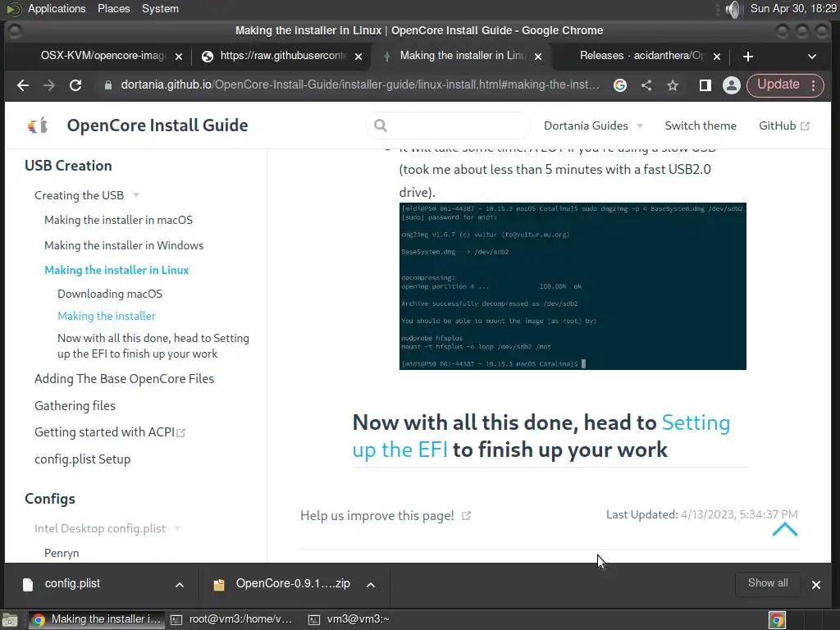The height and width of the screenshot is (630, 840).
Task: Expand the Dortania Guides dropdown
Action: coord(593,126)
